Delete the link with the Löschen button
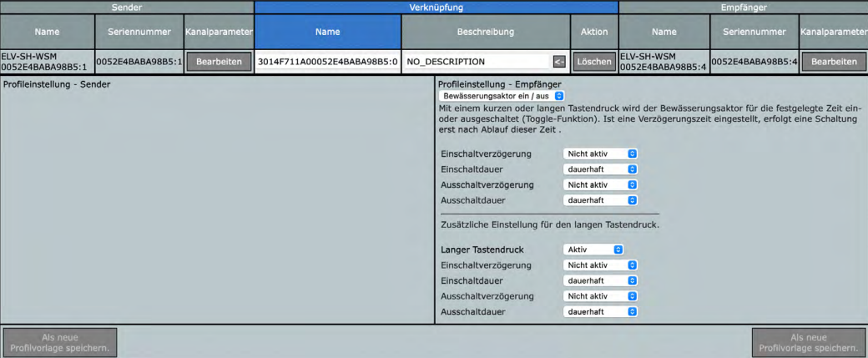868x358 pixels. click(x=594, y=62)
